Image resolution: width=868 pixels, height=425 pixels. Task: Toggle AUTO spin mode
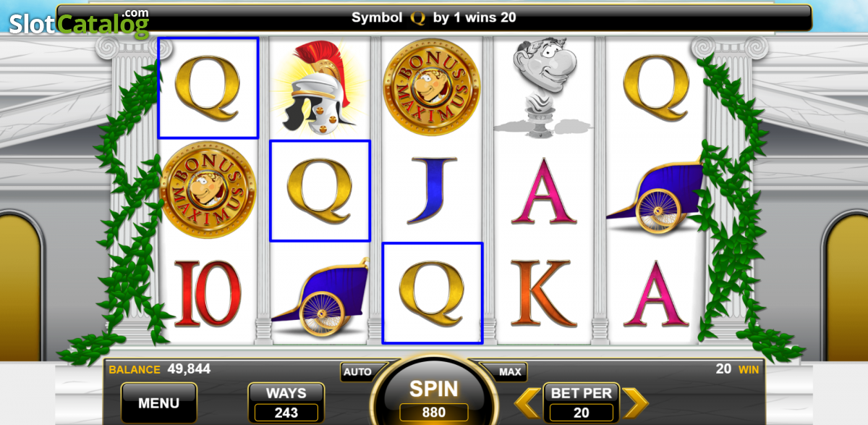[357, 372]
